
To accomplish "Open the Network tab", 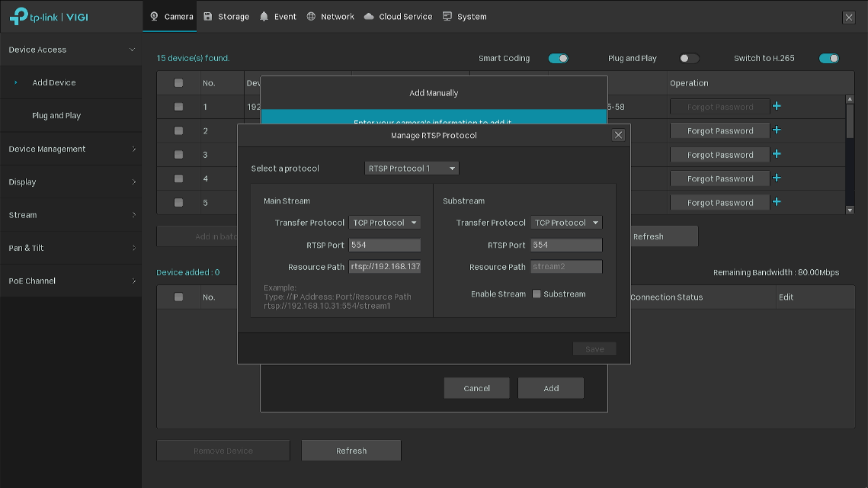I will coord(331,17).
